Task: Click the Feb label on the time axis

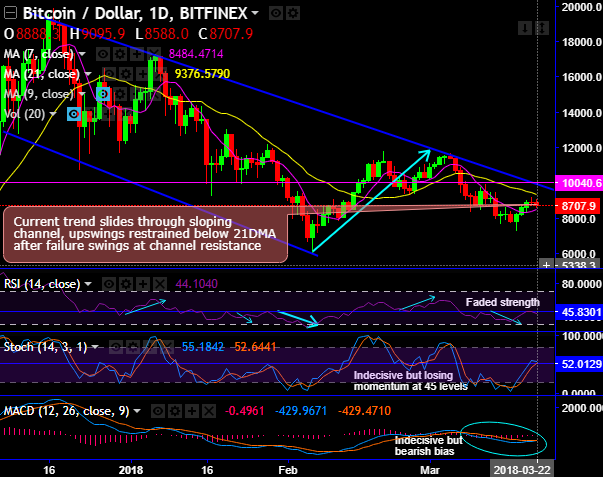Action: pyautogui.click(x=288, y=470)
